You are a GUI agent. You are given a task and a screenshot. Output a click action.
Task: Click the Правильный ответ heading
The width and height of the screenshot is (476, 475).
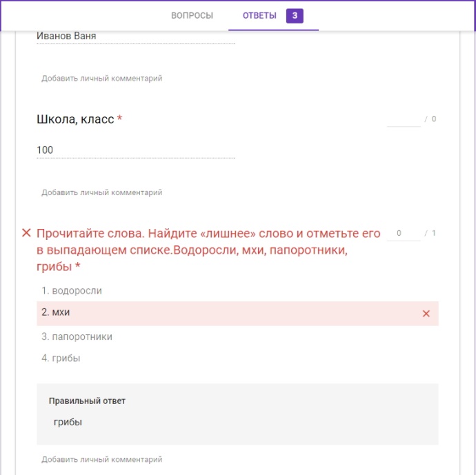[x=87, y=401]
